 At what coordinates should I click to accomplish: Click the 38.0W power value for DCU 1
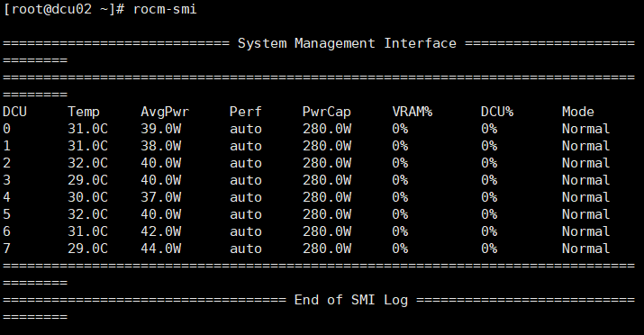coord(161,146)
